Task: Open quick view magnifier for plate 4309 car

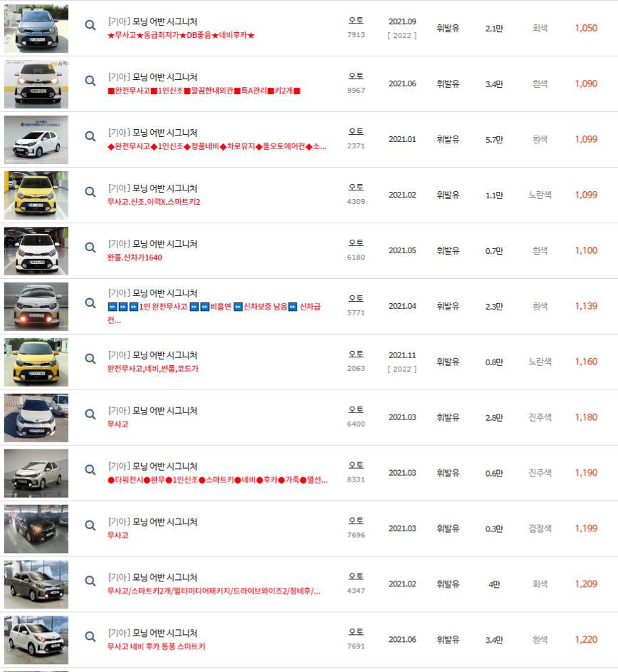Action: tap(90, 192)
